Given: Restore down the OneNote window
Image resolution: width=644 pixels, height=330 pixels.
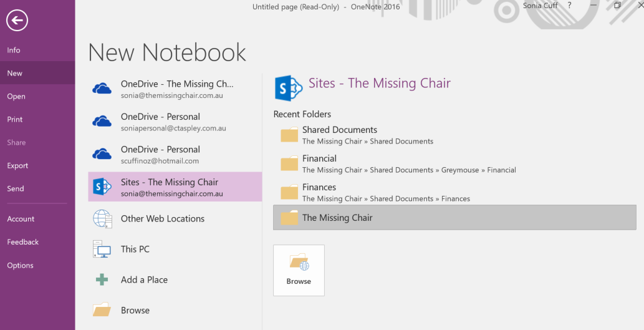Looking at the screenshot, I should click(x=617, y=6).
